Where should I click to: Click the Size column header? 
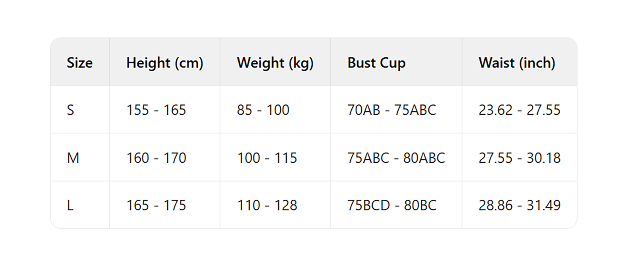[80, 62]
